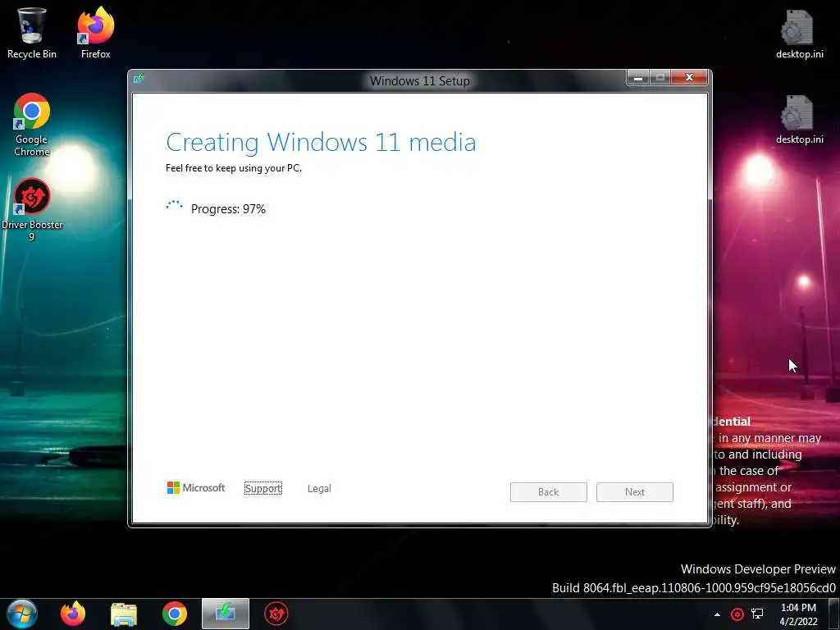Viewport: 840px width, 630px height.
Task: Open the Legal link
Action: click(319, 489)
